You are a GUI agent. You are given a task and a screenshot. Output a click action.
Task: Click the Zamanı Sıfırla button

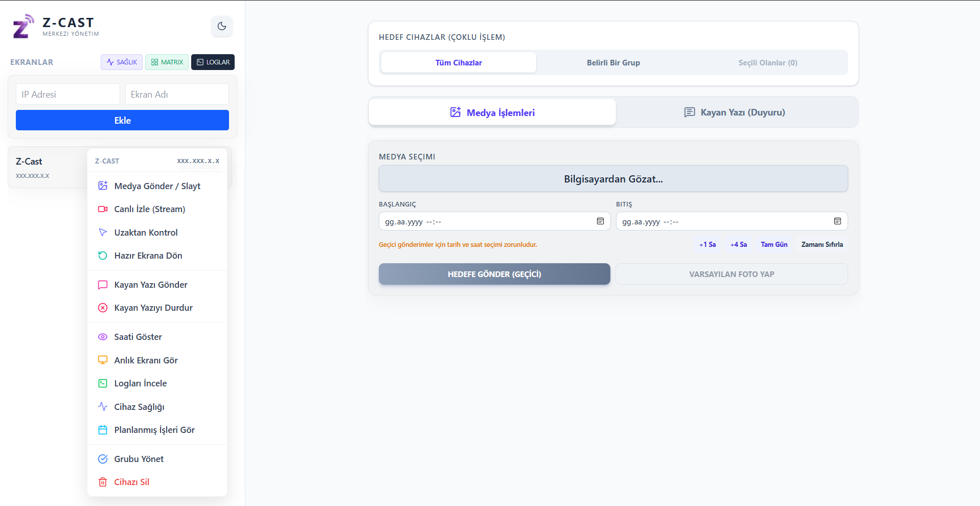tap(822, 244)
